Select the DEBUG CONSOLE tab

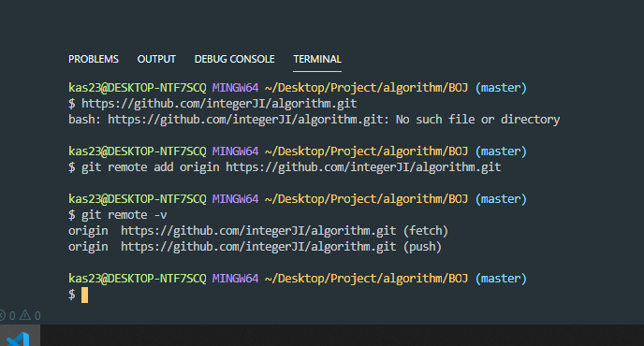pyautogui.click(x=235, y=59)
